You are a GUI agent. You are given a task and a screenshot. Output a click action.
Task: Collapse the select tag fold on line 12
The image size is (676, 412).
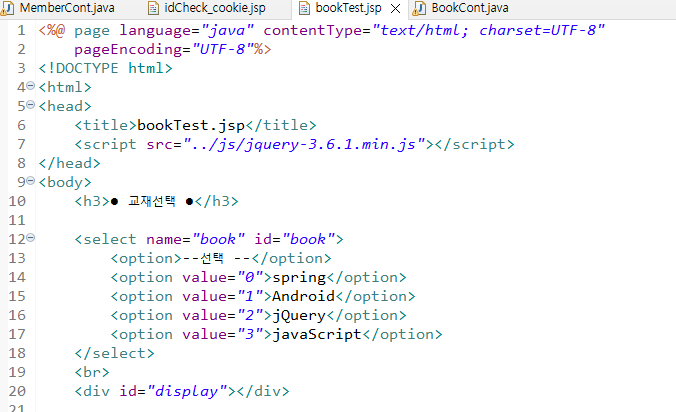pos(31,237)
